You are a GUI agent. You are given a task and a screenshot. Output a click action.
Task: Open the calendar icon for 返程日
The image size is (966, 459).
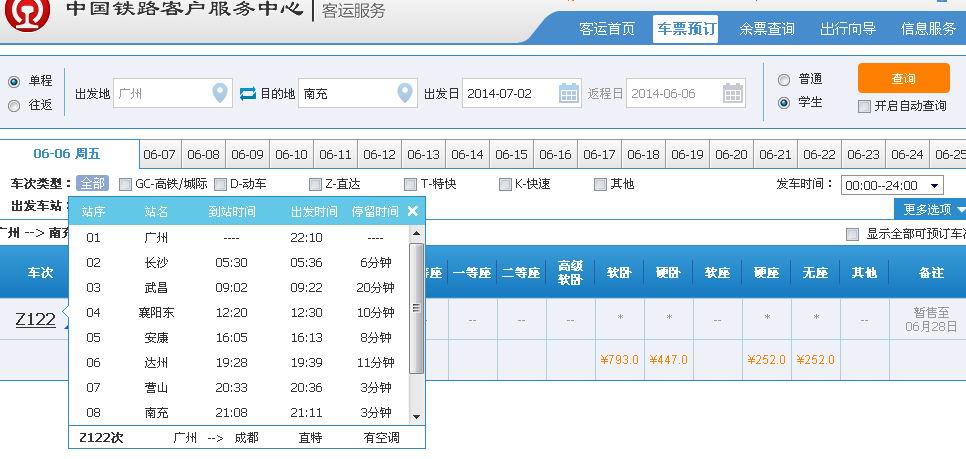pos(733,94)
